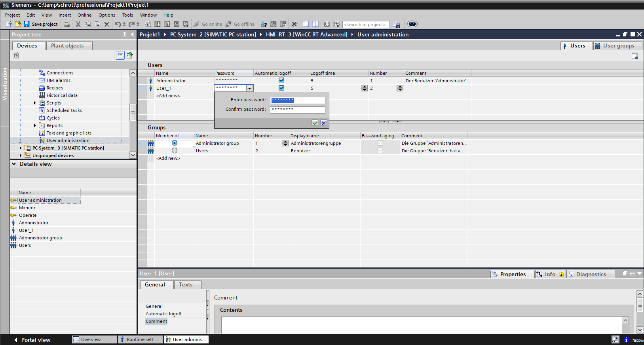Expand the Scripts tree node
Viewport: 644px width, 345px height.
pyautogui.click(x=35, y=103)
